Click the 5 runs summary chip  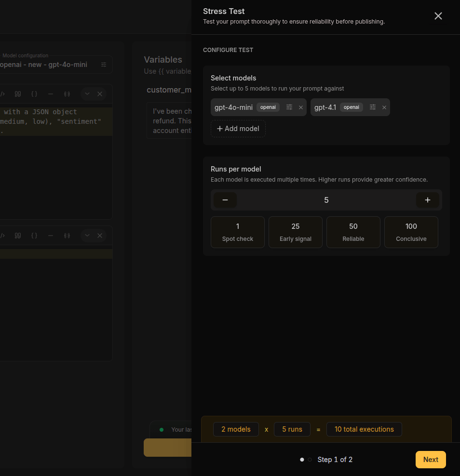point(292,429)
